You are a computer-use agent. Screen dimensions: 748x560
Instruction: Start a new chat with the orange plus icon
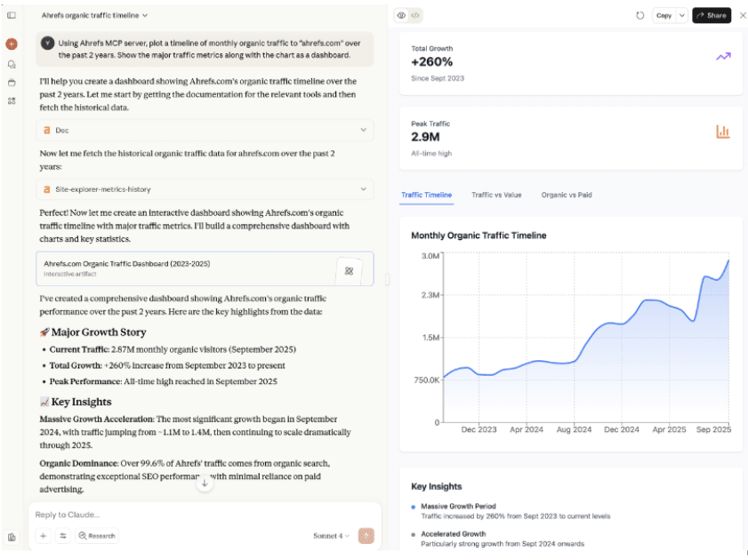11,44
